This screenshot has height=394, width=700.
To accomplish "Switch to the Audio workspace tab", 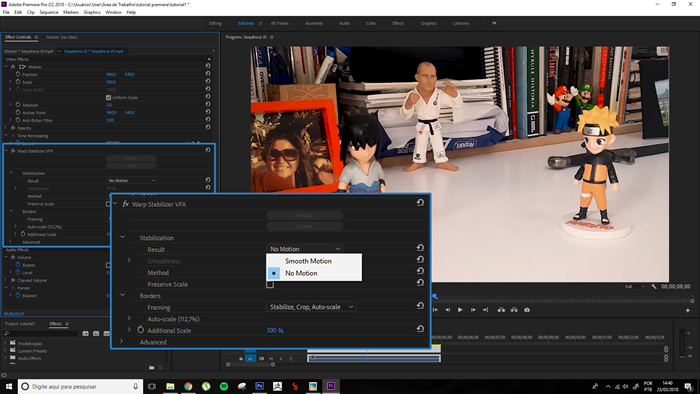I will 344,23.
